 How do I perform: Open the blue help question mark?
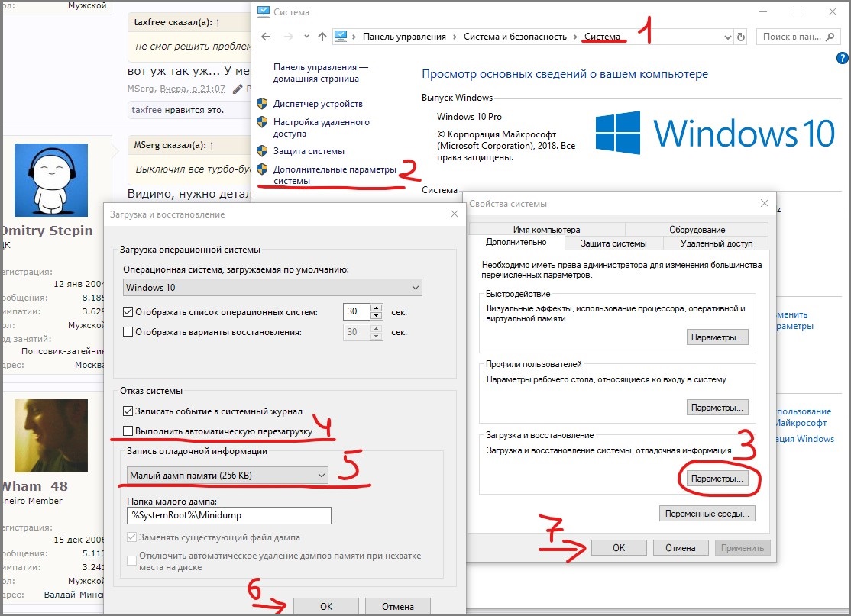(x=843, y=57)
